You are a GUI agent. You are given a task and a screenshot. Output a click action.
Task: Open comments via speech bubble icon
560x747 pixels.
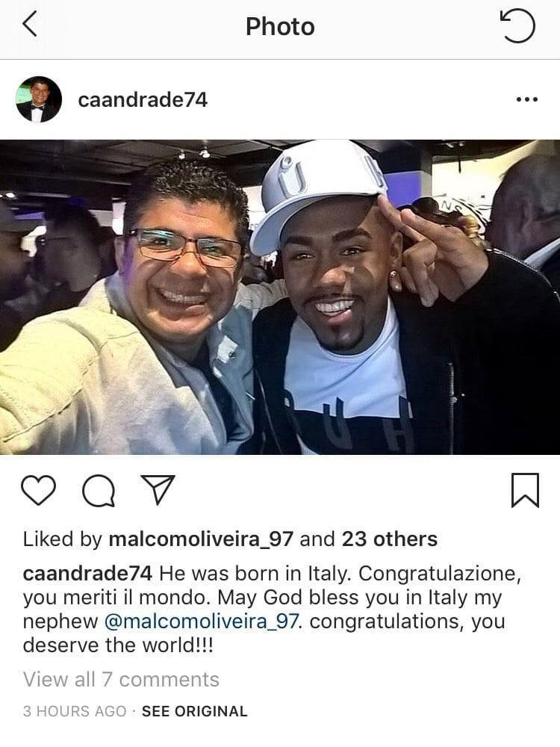click(x=99, y=490)
